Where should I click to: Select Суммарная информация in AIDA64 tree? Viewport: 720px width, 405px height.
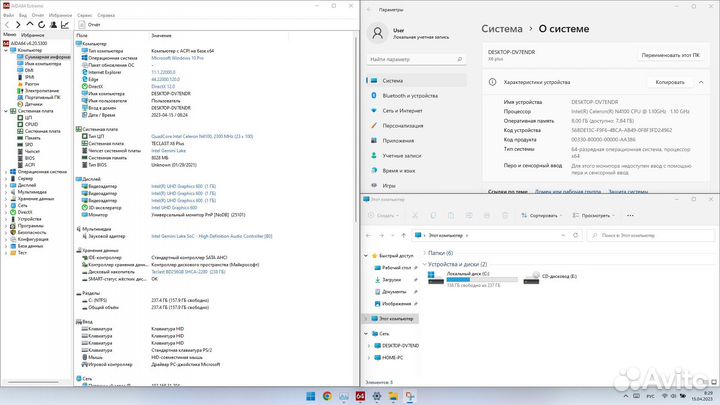[44, 57]
